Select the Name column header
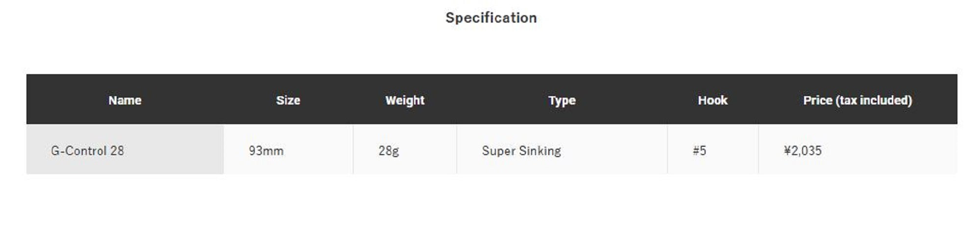Viewport: 980px width, 239px height. pyautogui.click(x=125, y=101)
